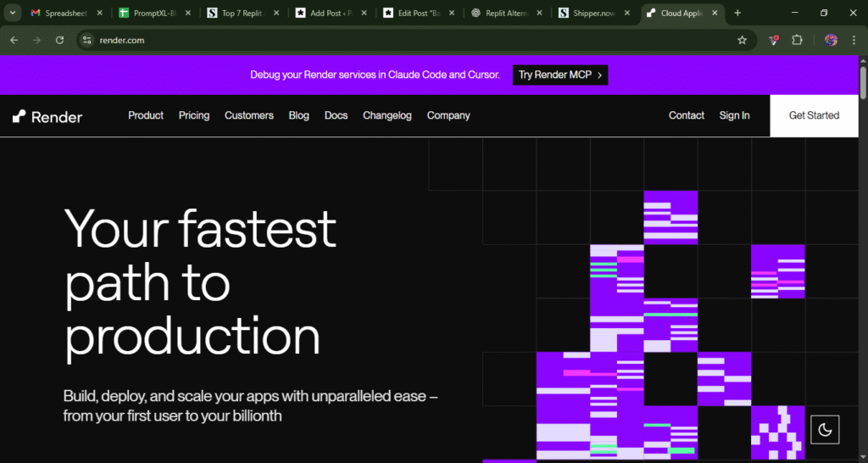
Task: Close the Gmail Spreadsheet tab
Action: pos(100,14)
